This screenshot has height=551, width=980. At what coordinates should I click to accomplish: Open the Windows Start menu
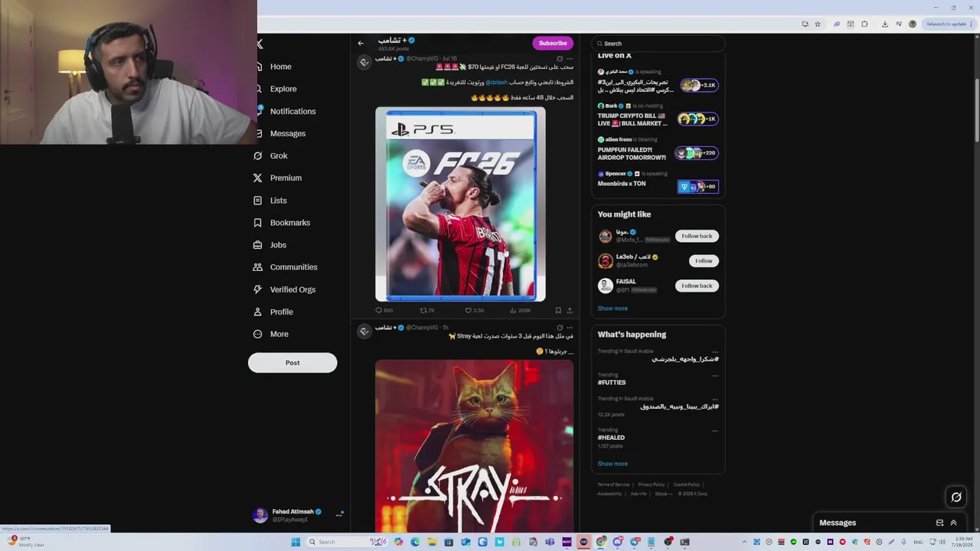click(296, 542)
